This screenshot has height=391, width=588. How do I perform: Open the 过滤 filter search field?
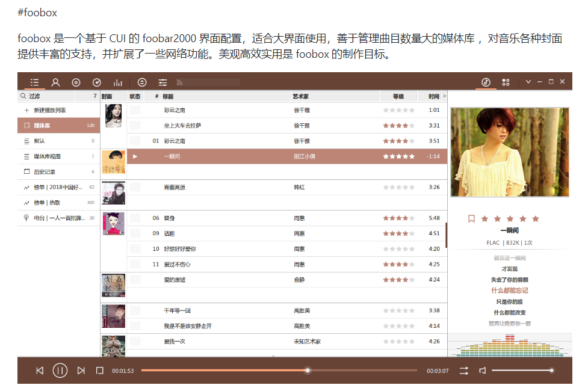click(36, 96)
